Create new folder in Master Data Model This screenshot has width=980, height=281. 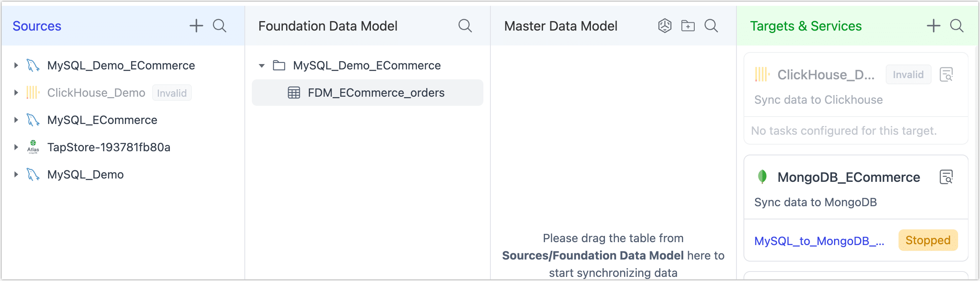click(688, 26)
